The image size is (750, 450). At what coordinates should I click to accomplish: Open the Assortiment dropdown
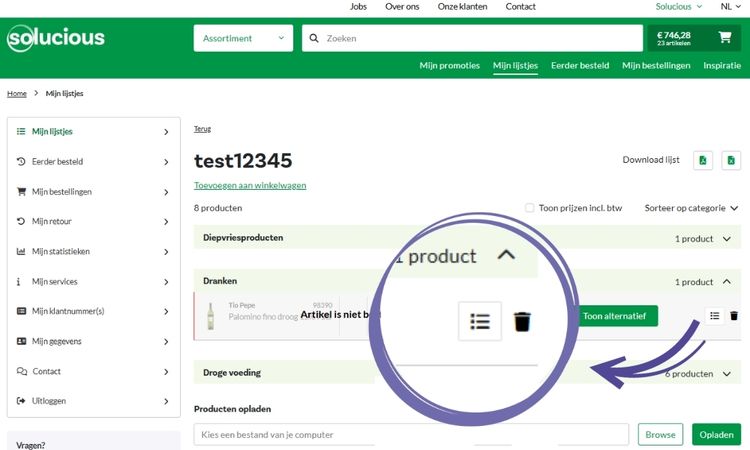coord(243,39)
